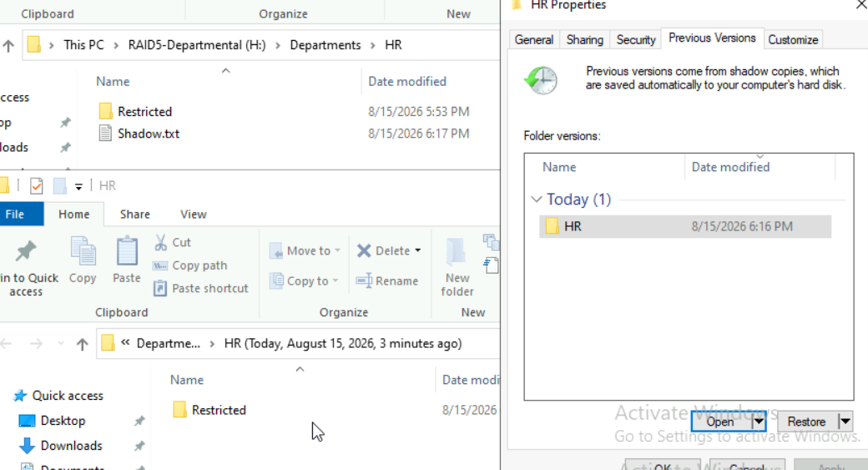
Task: Click the large Copy ribbon button
Action: 83,260
